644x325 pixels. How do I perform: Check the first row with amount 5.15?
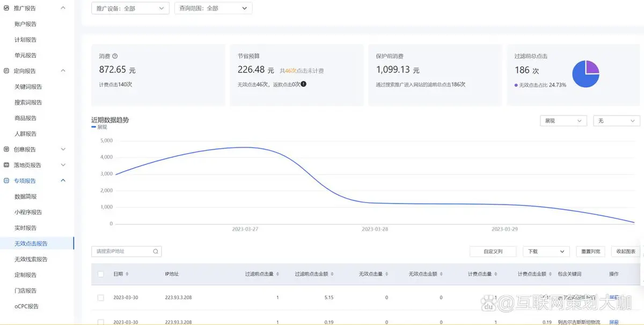101,298
